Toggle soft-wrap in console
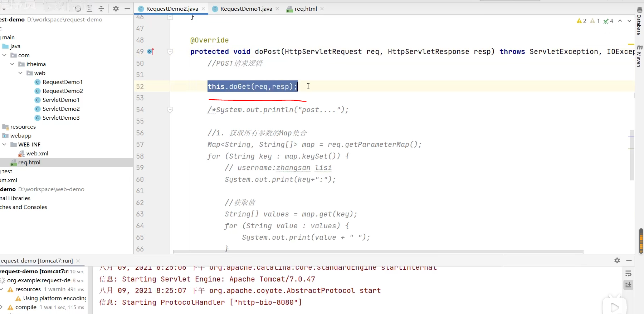This screenshot has height=314, width=644. click(628, 274)
